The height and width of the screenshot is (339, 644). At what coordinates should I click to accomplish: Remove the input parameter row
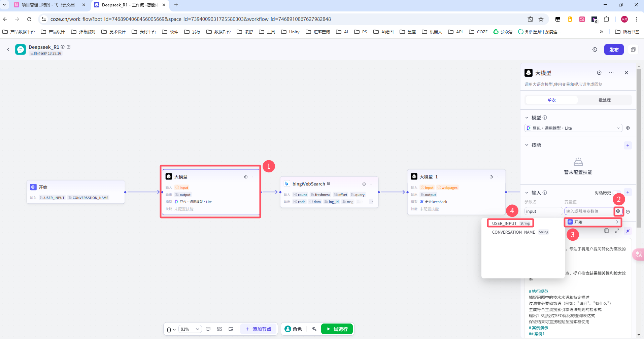(x=628, y=212)
